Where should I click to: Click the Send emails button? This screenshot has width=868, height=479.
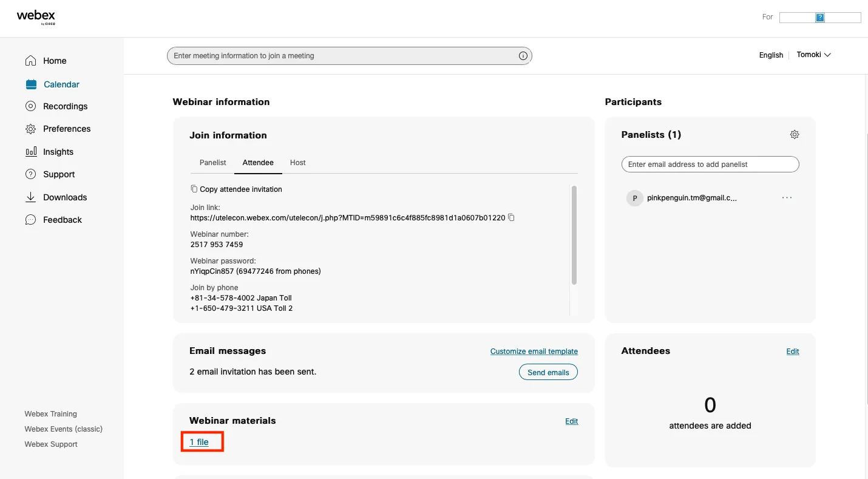click(x=548, y=372)
